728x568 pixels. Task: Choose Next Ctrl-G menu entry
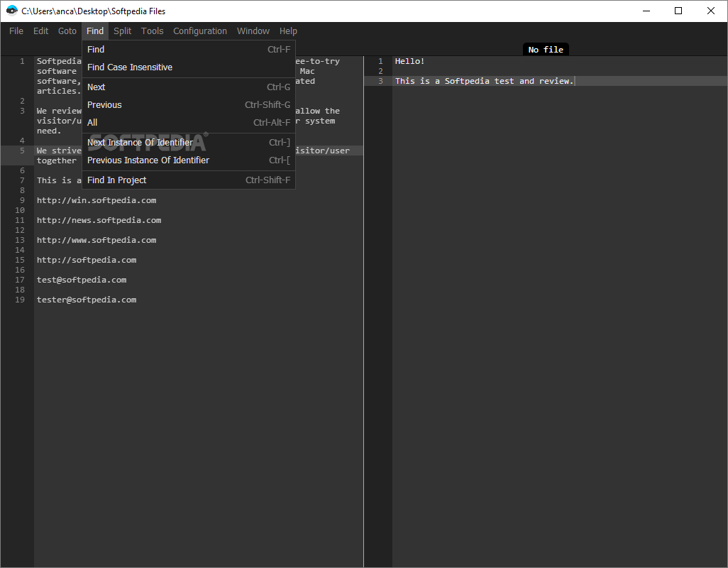(x=189, y=87)
